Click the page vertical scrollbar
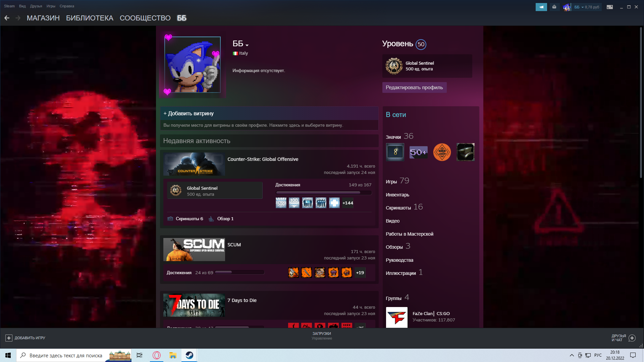This screenshot has width=644, height=362. pos(641,103)
